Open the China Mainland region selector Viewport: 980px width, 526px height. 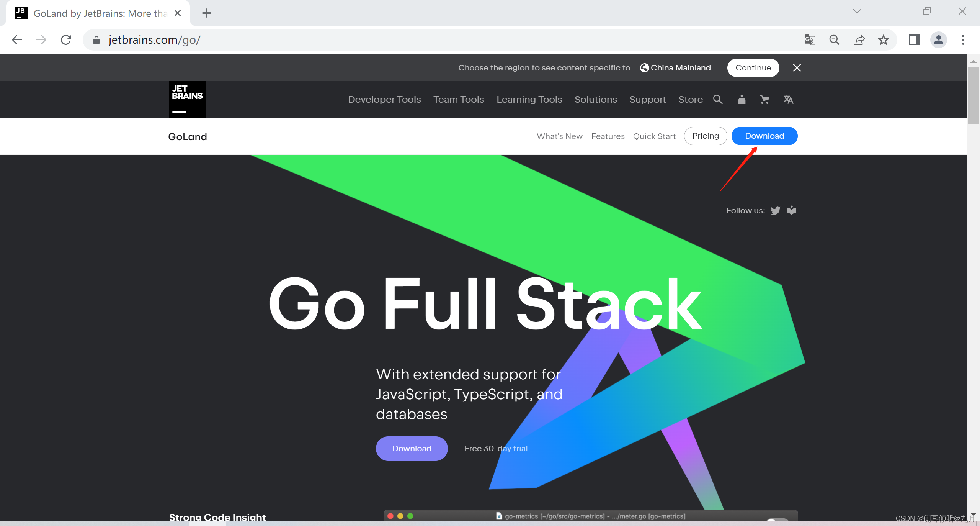[x=676, y=68]
